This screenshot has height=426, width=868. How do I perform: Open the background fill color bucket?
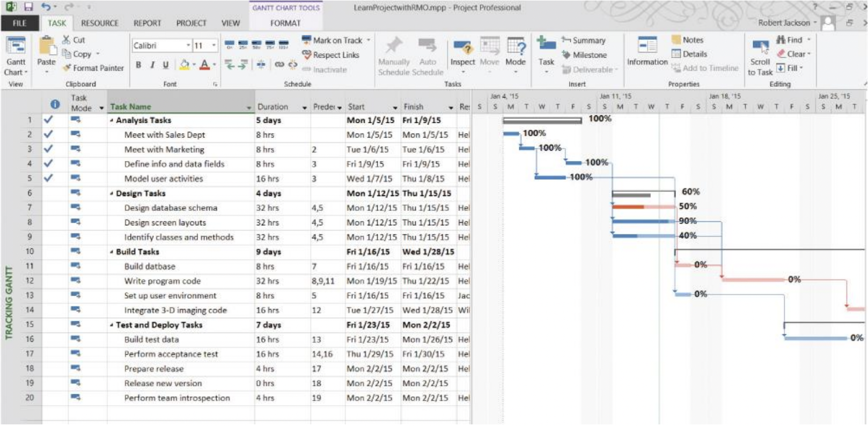[x=184, y=65]
